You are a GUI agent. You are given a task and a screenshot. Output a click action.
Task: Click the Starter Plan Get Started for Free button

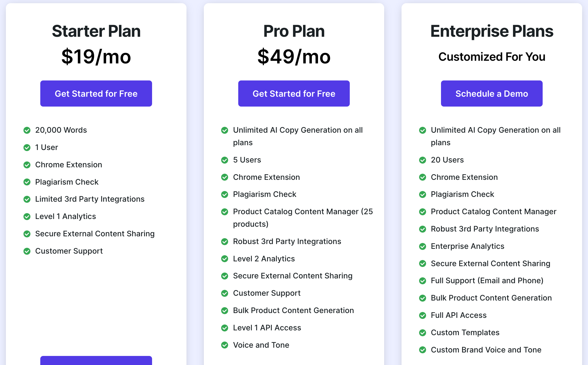point(96,94)
